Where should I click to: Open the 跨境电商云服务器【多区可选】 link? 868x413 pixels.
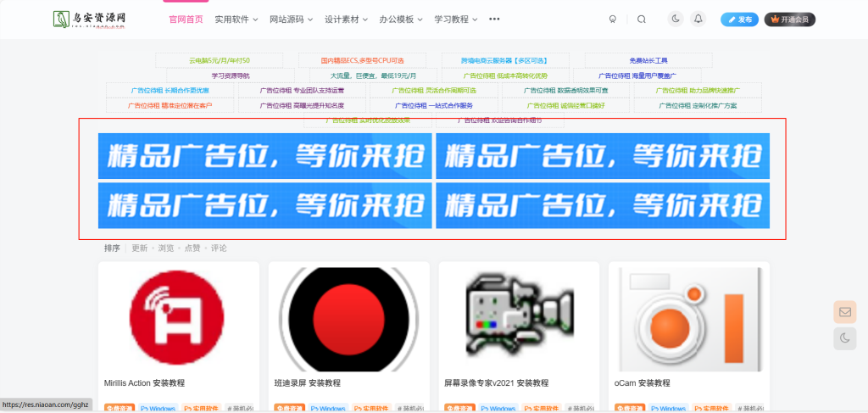coord(505,60)
